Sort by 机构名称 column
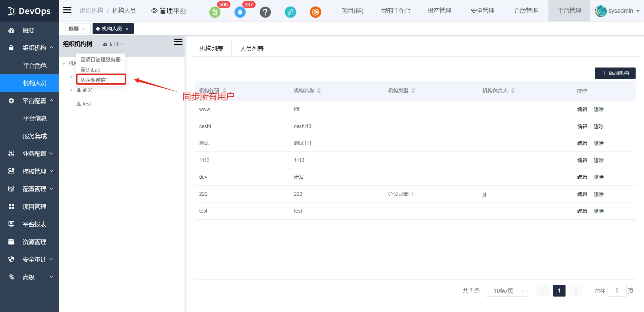 coord(319,91)
